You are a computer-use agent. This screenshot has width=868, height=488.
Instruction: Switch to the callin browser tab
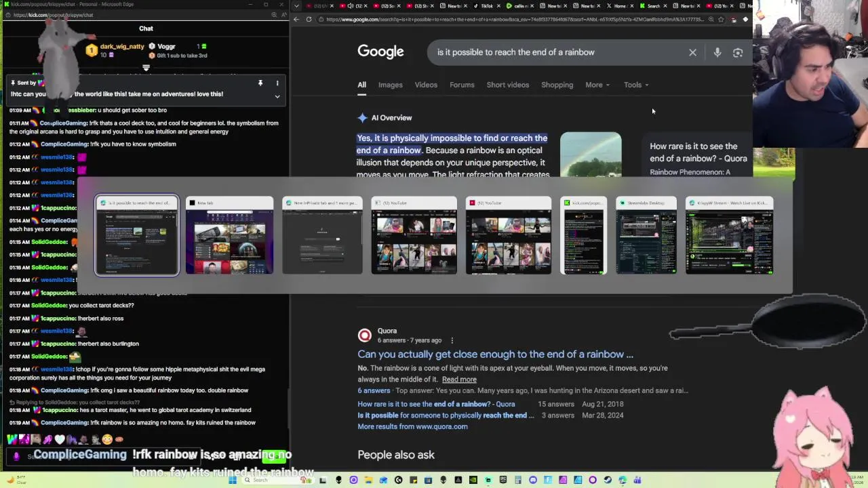pos(519,6)
